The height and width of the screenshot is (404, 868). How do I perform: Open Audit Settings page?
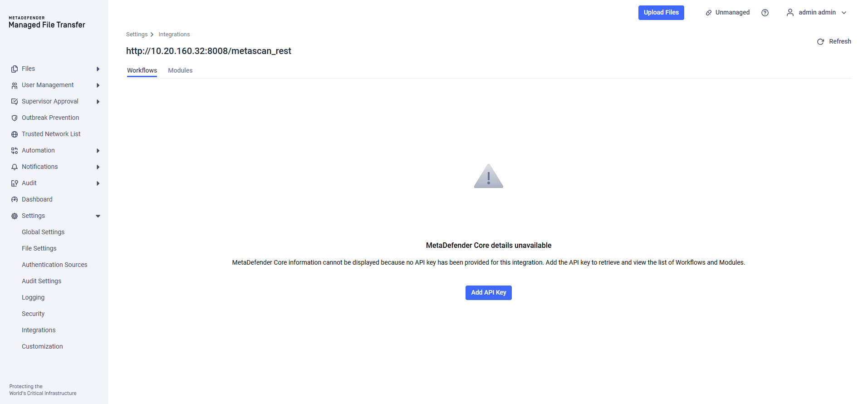tap(41, 281)
